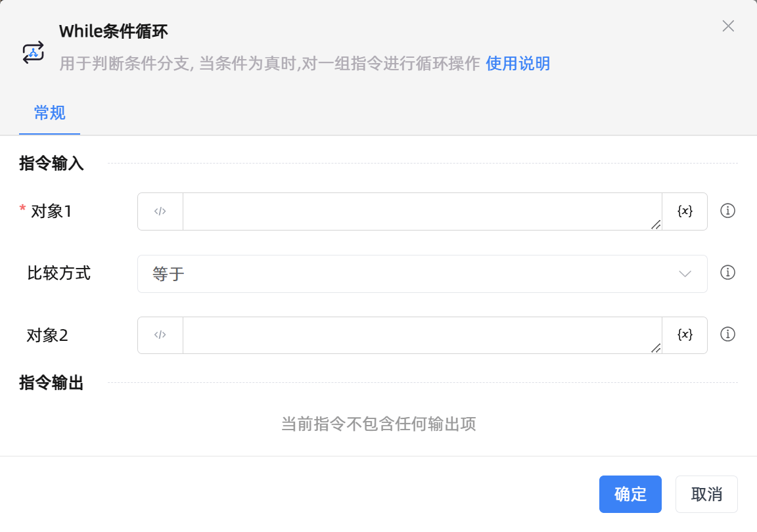Open the 使用说明 help link

(x=518, y=64)
